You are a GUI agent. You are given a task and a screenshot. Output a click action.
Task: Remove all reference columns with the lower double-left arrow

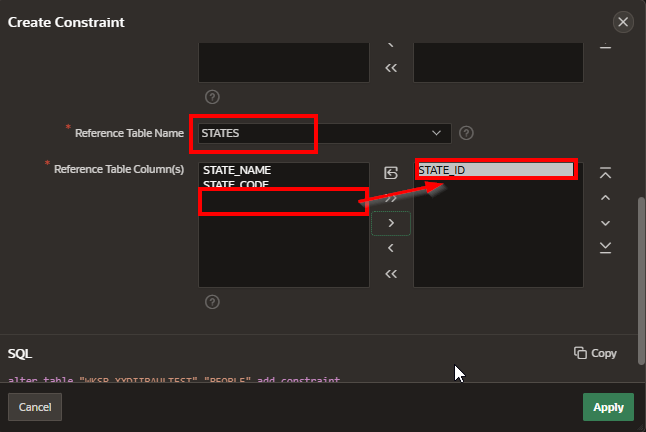391,274
